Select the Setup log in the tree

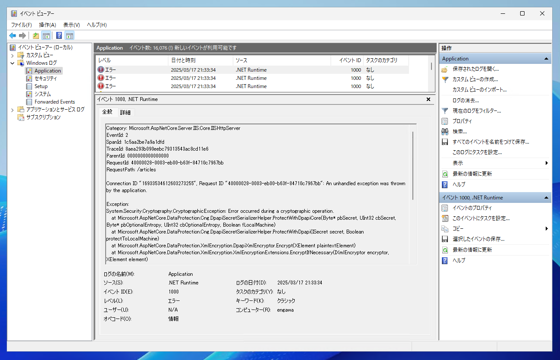[x=41, y=86]
